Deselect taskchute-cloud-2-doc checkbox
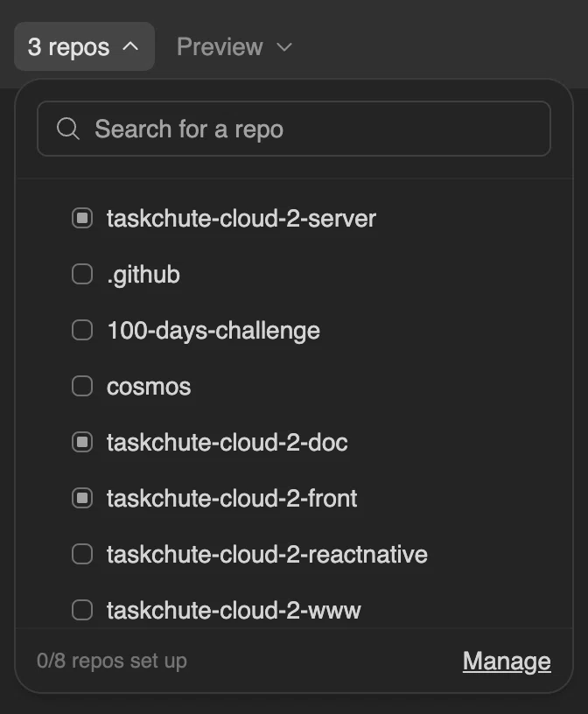This screenshot has height=714, width=588. 82,442
